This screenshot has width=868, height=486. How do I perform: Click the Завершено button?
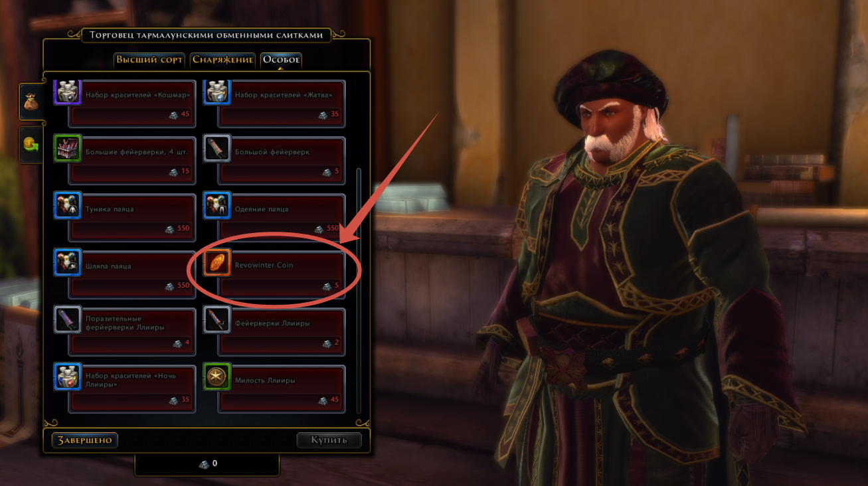pos(85,440)
